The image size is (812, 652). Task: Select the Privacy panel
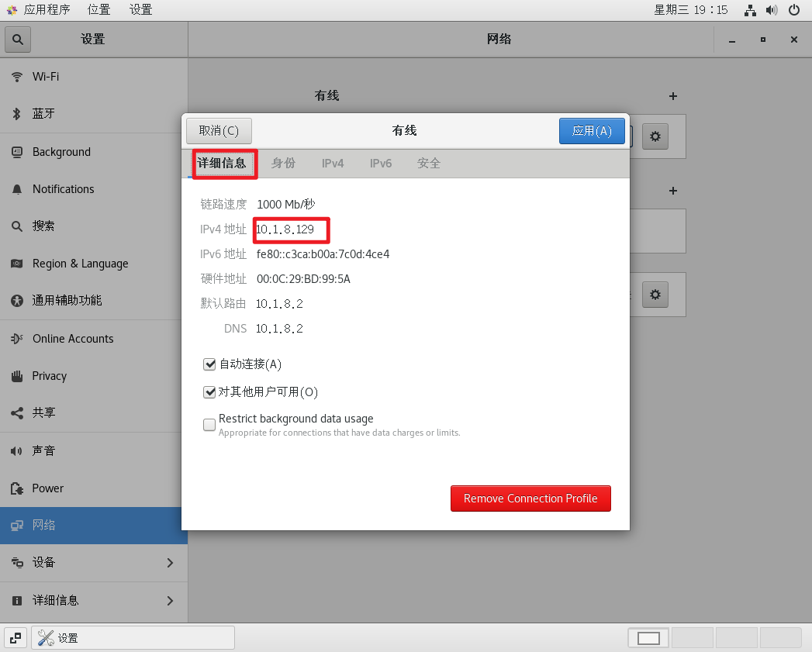coord(94,376)
